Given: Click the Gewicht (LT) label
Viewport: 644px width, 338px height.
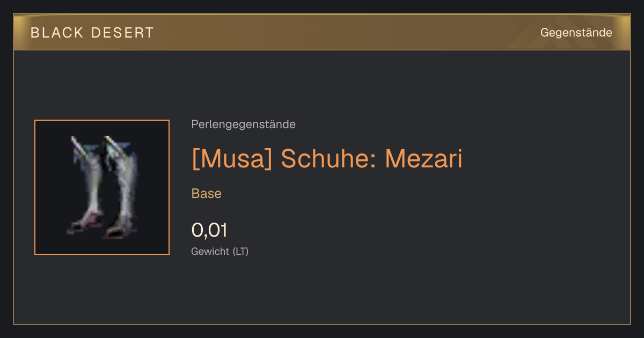Looking at the screenshot, I should click(x=220, y=251).
